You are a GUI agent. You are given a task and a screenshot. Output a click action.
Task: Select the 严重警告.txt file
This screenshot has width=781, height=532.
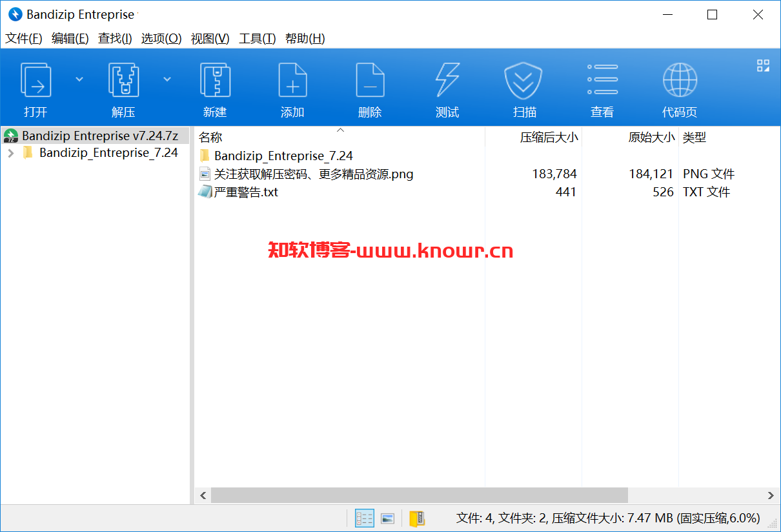tap(246, 192)
